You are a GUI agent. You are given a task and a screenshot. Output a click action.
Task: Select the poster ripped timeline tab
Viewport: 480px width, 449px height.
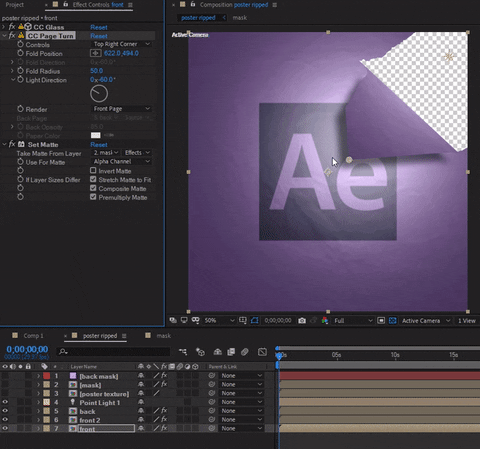(100, 336)
